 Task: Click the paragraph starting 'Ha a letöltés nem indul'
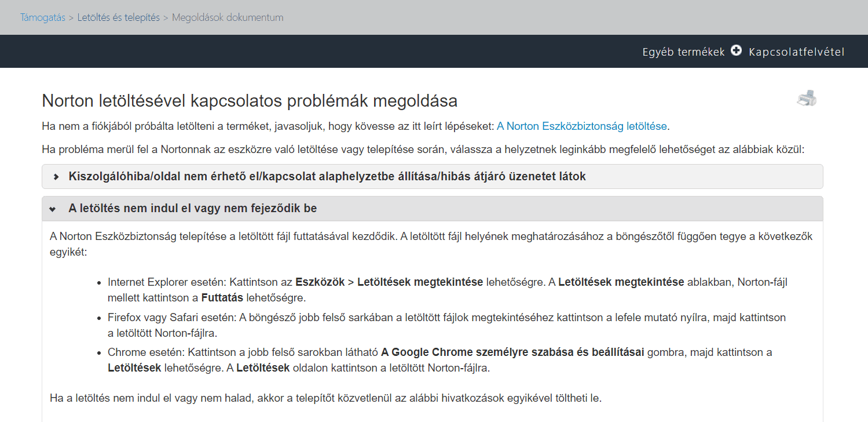325,398
